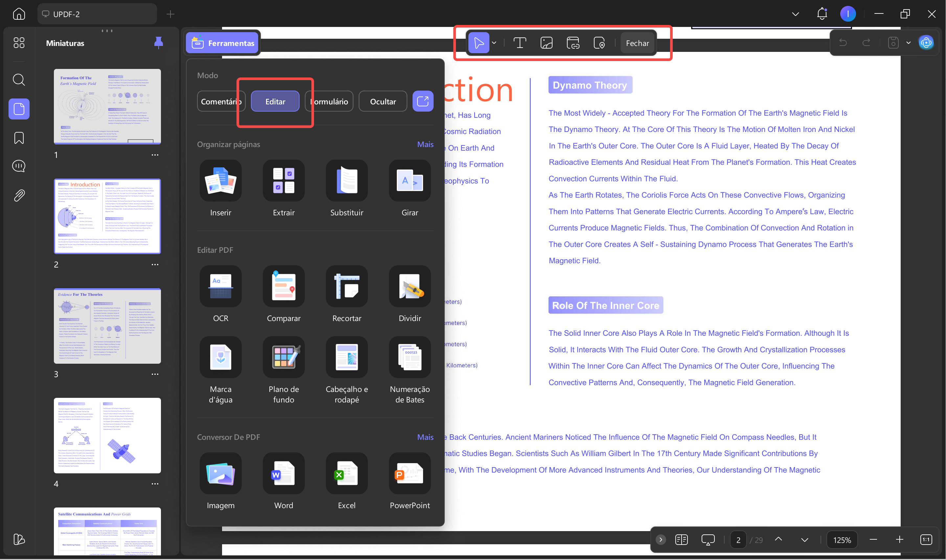
Task: Select the Recortar crop pages tool
Action: click(x=347, y=287)
